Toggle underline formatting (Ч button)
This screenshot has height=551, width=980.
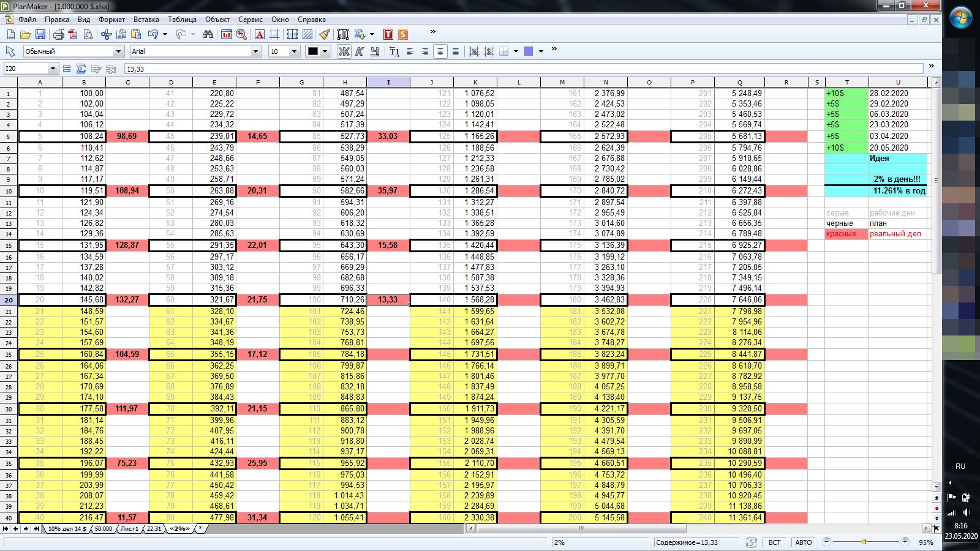(x=374, y=51)
